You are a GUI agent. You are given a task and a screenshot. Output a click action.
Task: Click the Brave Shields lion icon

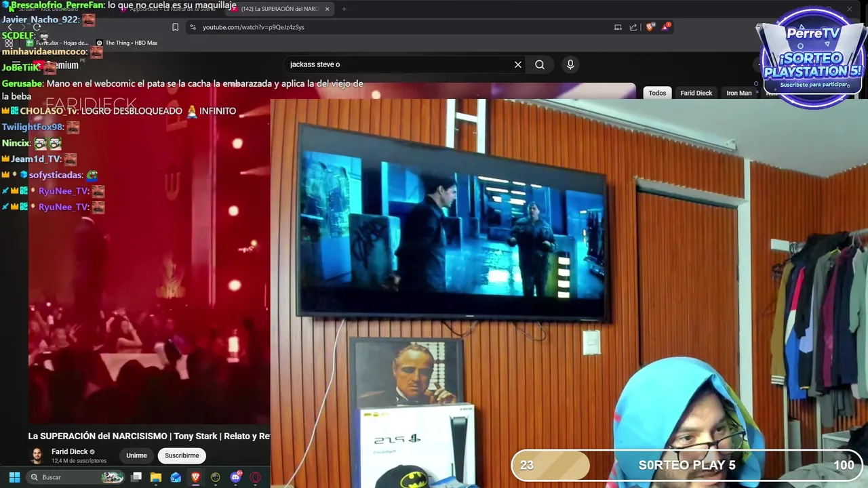(650, 27)
